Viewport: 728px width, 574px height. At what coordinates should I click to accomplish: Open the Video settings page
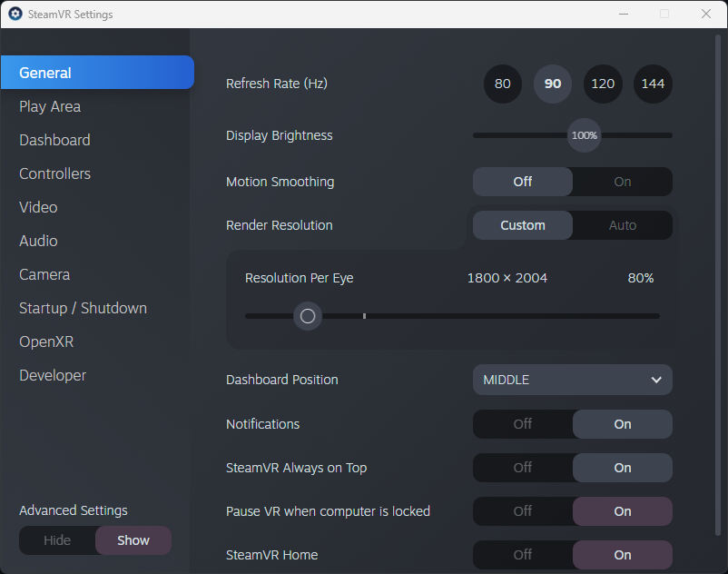tap(38, 207)
